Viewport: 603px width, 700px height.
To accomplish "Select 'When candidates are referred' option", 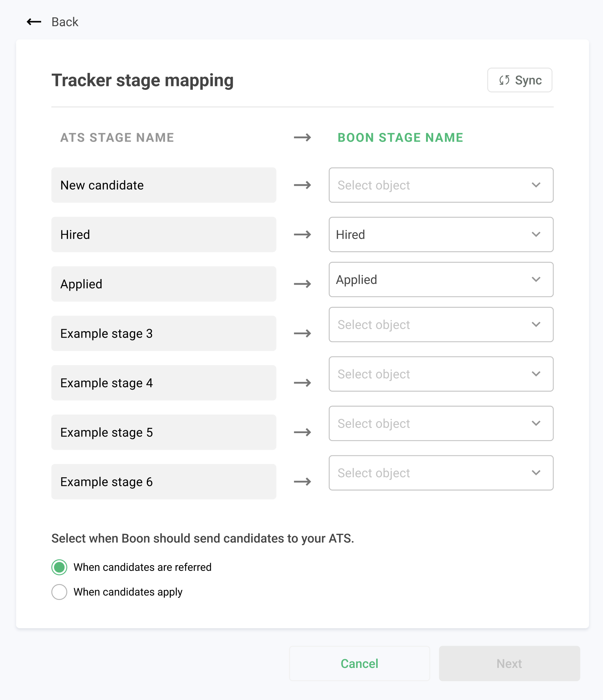I will click(x=60, y=567).
